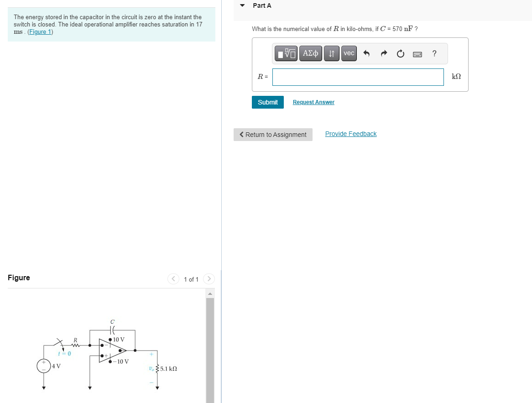Redo the last equation edit
This screenshot has height=403, width=532.
coord(384,53)
